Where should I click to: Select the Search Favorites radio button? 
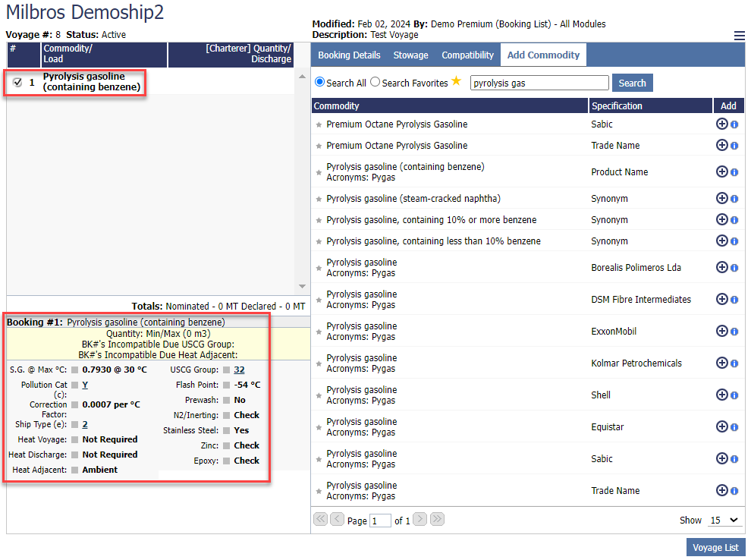375,82
